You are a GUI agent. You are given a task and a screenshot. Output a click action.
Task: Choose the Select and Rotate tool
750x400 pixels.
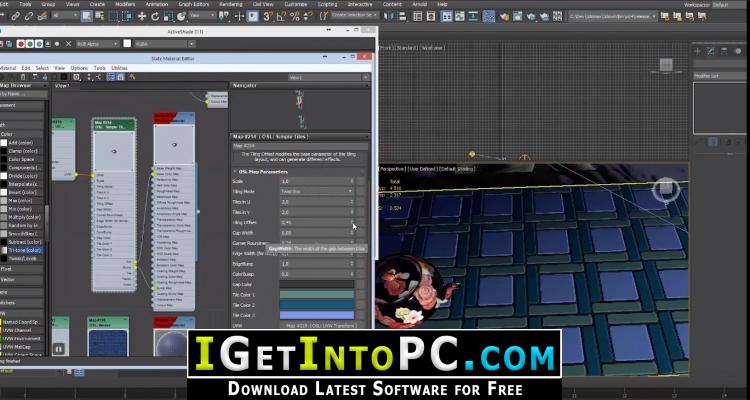pyautogui.click(x=155, y=16)
